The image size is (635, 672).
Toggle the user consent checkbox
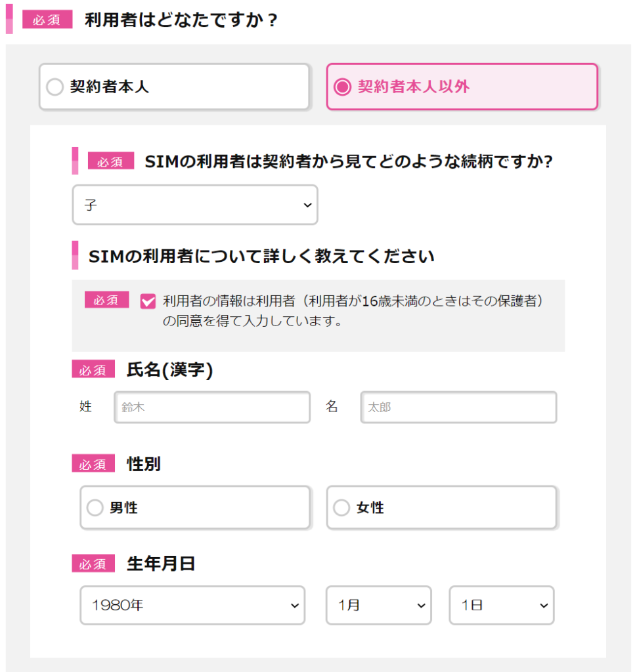pos(148,301)
